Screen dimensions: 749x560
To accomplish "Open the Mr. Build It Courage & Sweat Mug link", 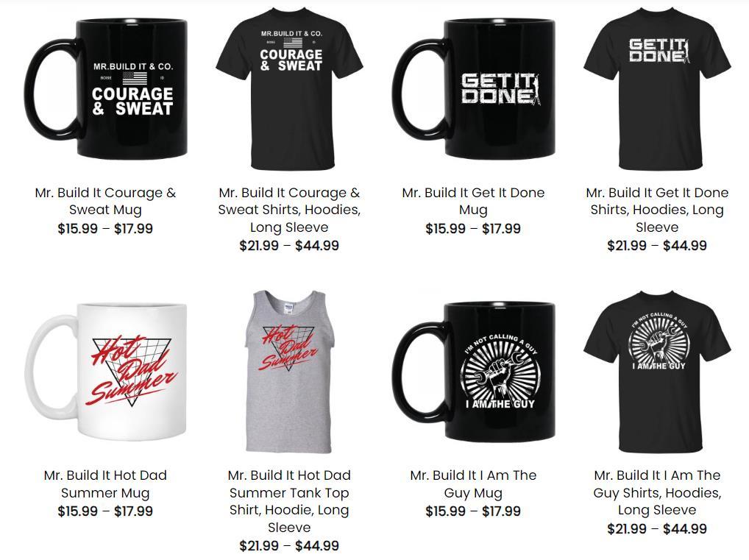I will [105, 201].
